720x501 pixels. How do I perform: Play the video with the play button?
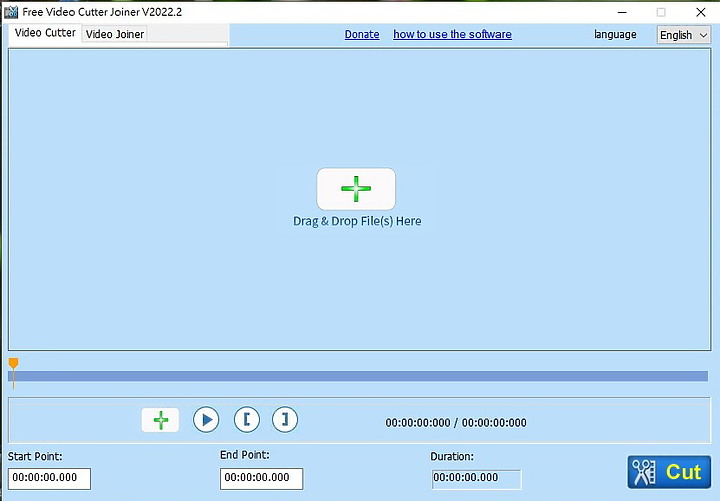tap(206, 420)
